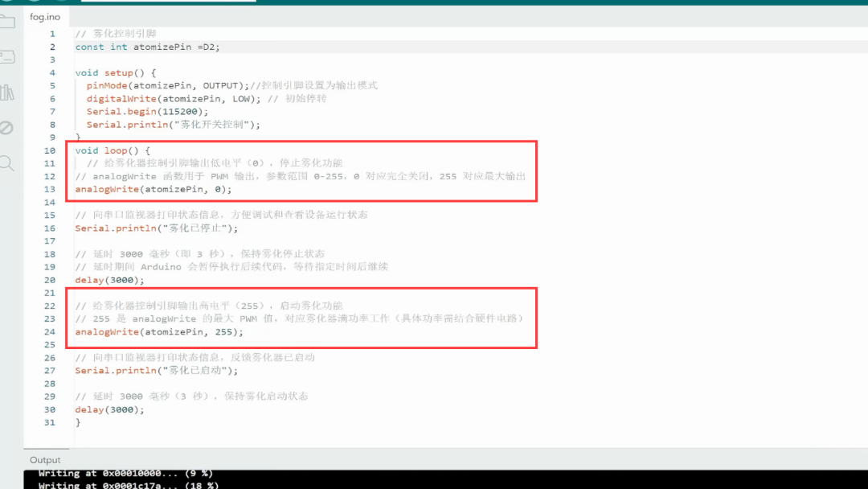Click the comment on line 23 about 255 PWM value

click(299, 318)
